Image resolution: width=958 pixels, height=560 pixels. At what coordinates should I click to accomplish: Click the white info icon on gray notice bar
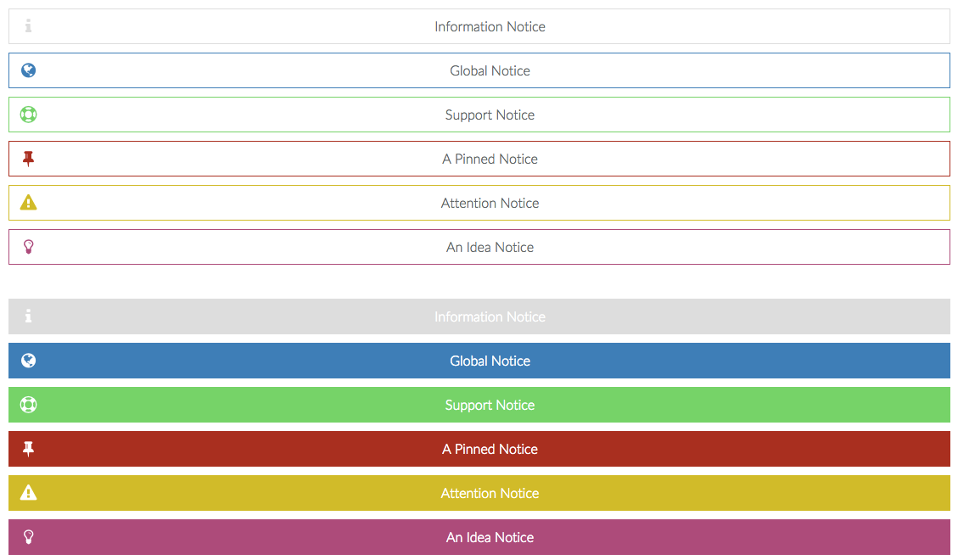click(x=28, y=316)
